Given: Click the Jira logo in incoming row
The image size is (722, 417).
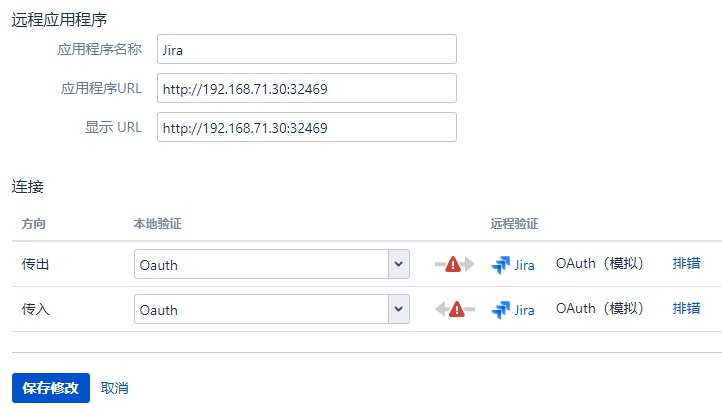Looking at the screenshot, I should [502, 310].
